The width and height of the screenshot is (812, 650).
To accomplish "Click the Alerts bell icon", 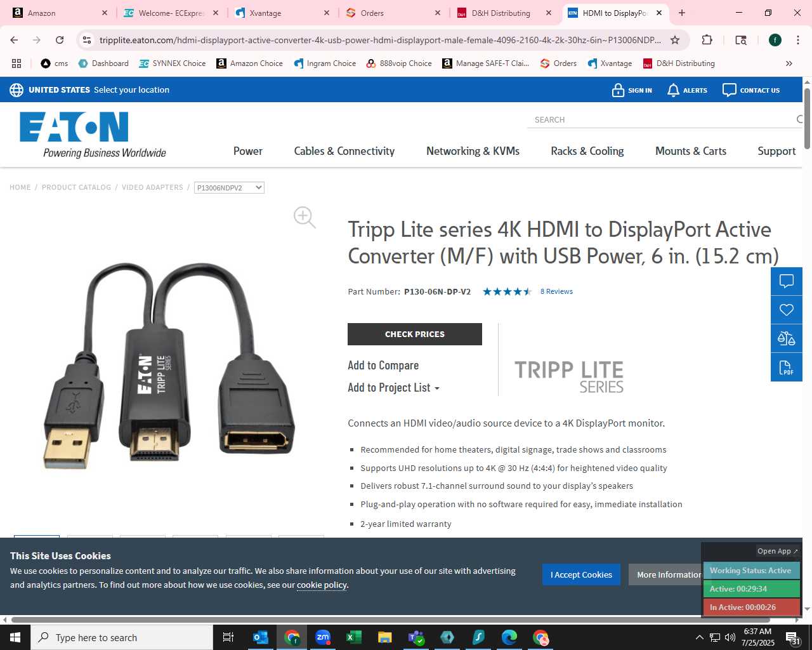I will [x=673, y=90].
